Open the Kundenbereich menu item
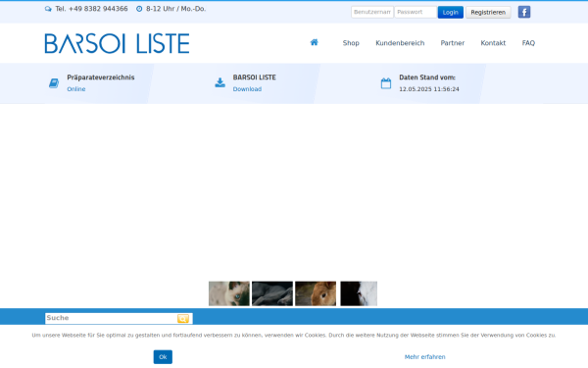 400,43
